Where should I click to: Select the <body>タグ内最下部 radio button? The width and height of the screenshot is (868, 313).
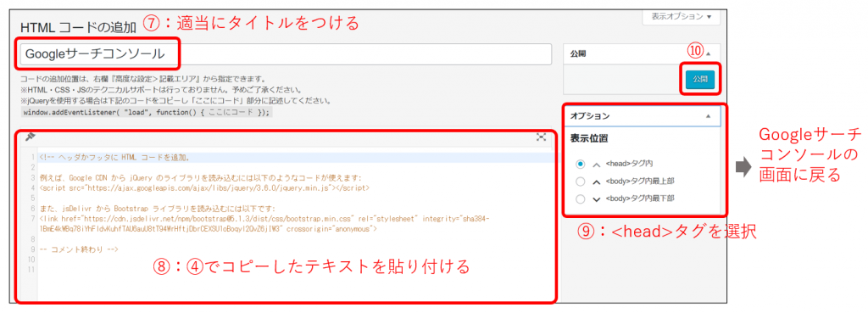click(x=580, y=198)
